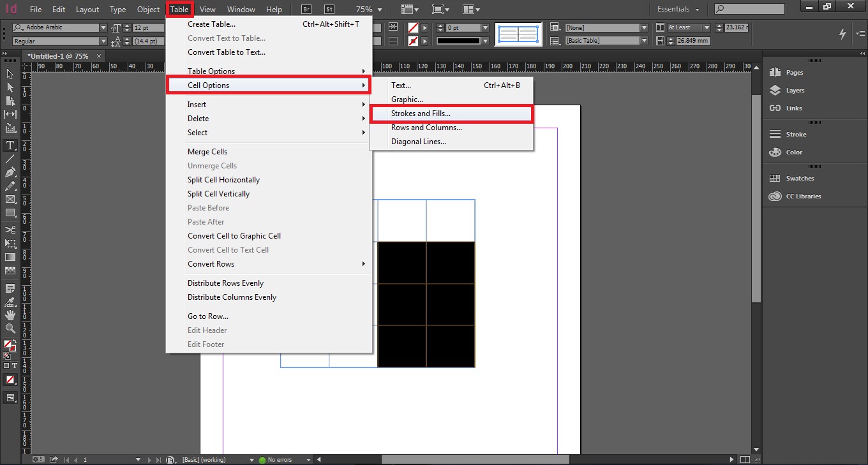The width and height of the screenshot is (868, 465).
Task: Select the Pencil tool
Action: [x=10, y=186]
